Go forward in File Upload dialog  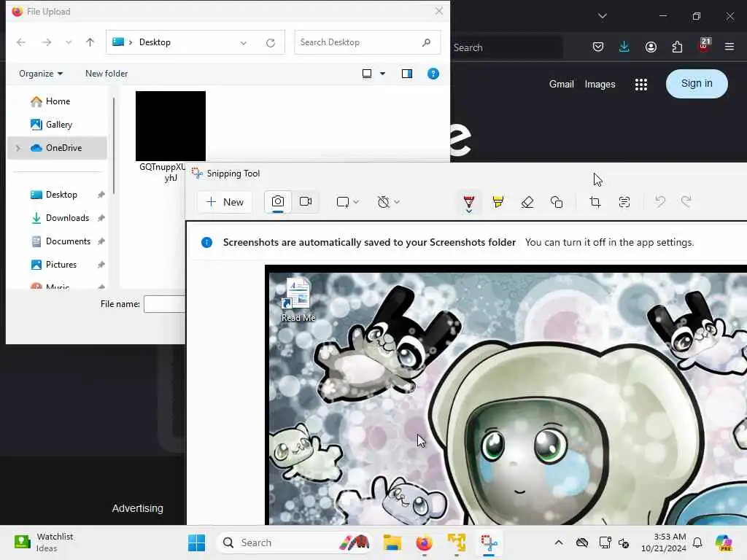pos(46,42)
